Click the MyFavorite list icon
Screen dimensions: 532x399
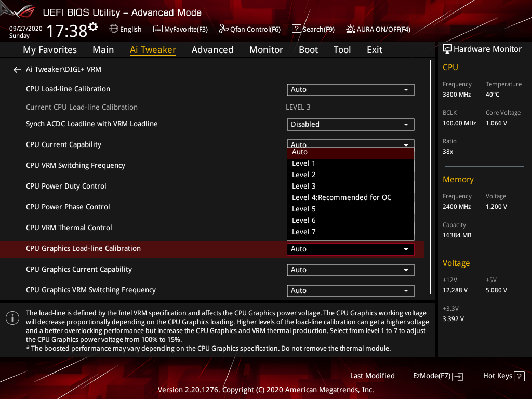pos(158,29)
